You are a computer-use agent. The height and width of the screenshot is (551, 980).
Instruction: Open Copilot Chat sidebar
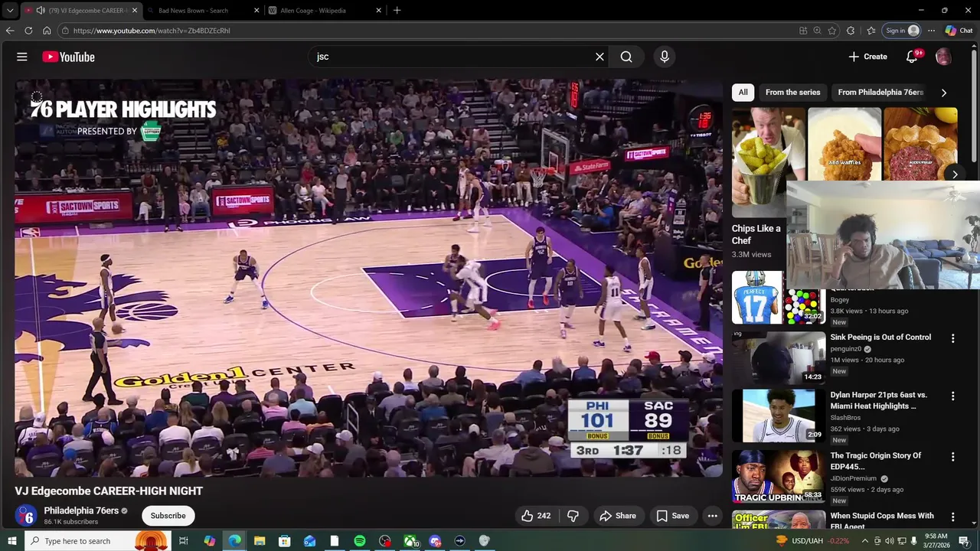point(959,31)
